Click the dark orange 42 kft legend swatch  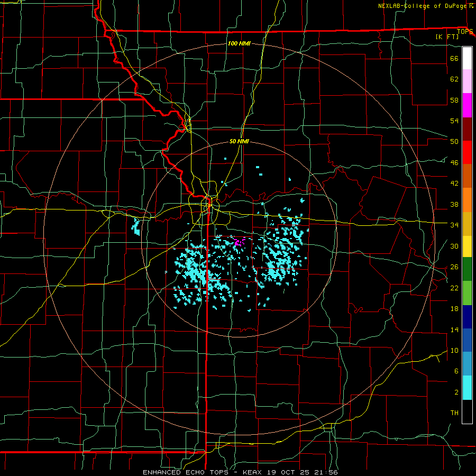[467, 176]
